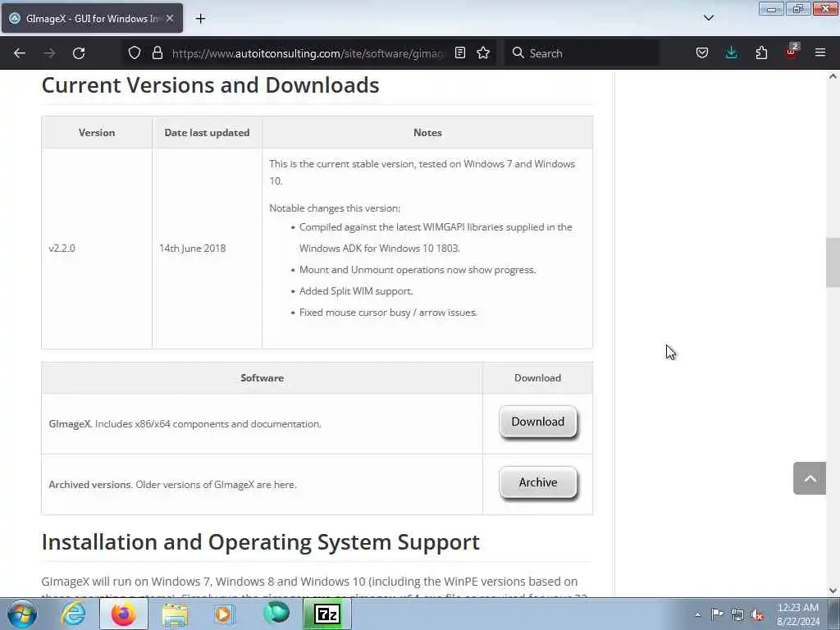Open the tracking protection shield icon

click(135, 53)
